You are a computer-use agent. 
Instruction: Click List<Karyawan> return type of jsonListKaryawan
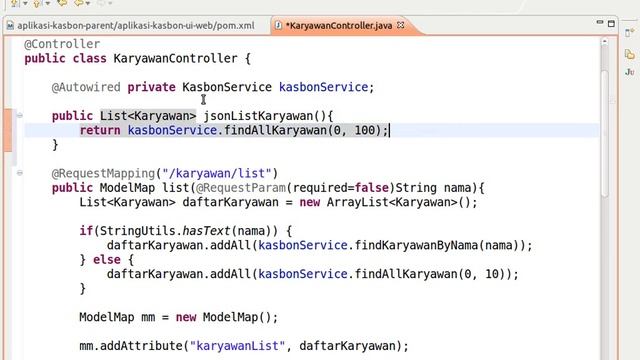pos(148,116)
